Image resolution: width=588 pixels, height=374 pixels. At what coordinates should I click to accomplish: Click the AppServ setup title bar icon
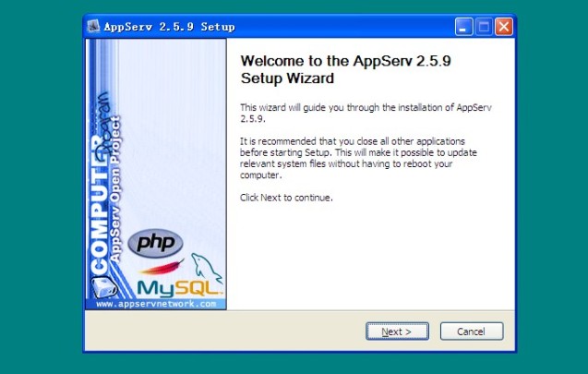coord(93,26)
